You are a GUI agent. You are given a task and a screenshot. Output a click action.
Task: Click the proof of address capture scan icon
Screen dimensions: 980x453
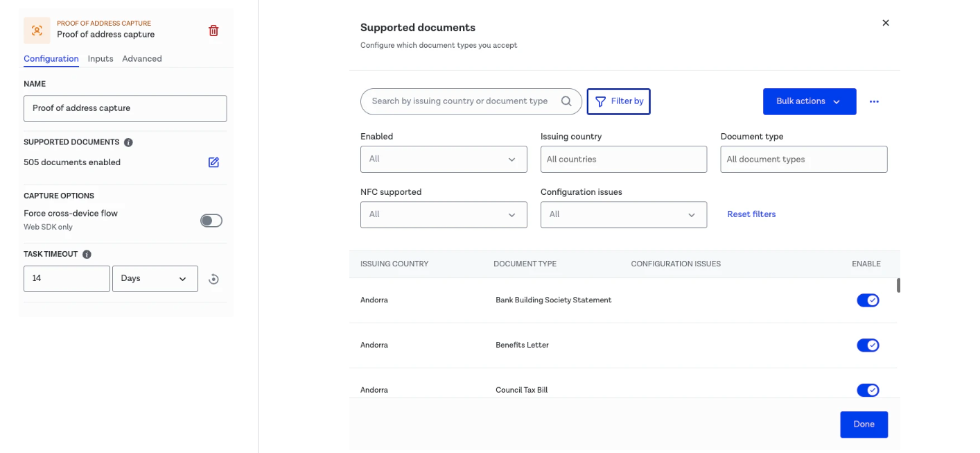pos(37,30)
